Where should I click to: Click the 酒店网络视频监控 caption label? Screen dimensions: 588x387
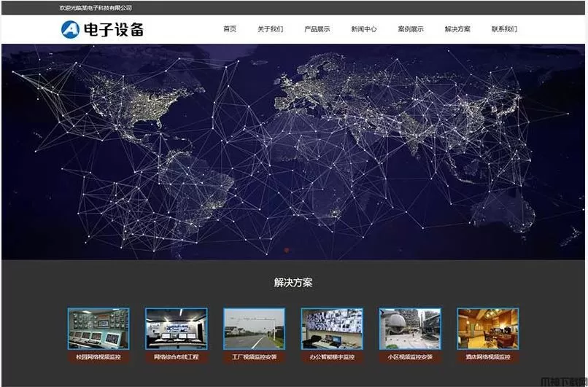point(488,357)
